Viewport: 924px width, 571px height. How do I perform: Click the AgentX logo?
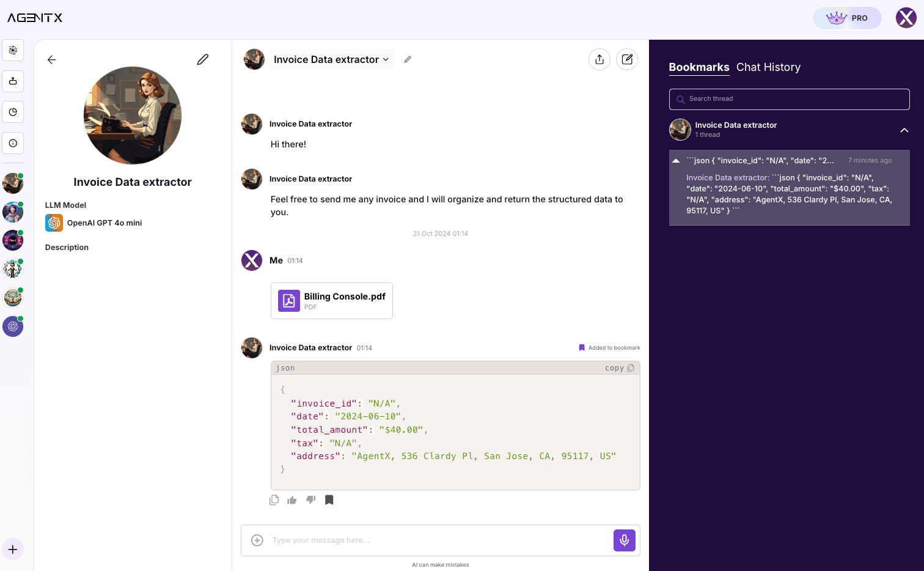(35, 18)
